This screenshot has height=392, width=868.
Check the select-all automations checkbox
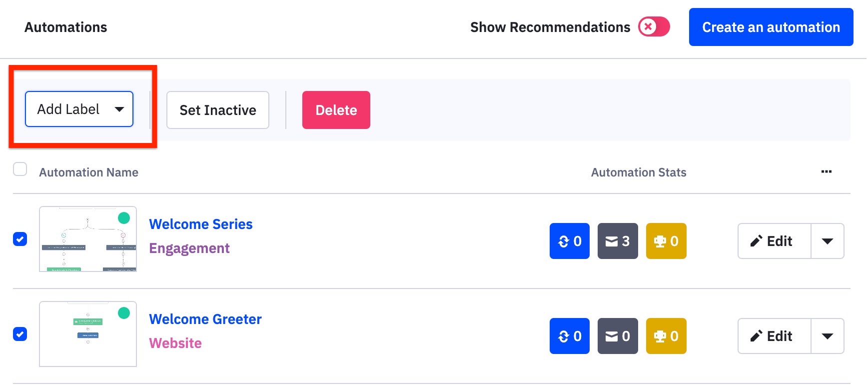(x=20, y=169)
